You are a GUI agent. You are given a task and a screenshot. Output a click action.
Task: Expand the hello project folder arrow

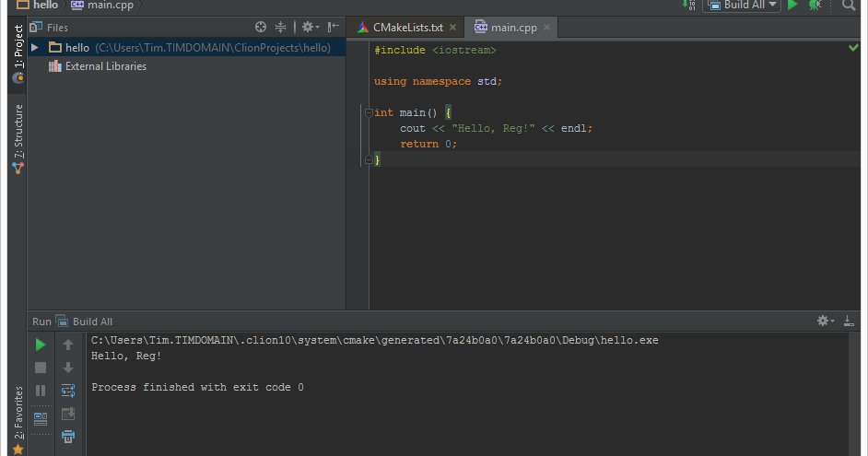coord(35,48)
